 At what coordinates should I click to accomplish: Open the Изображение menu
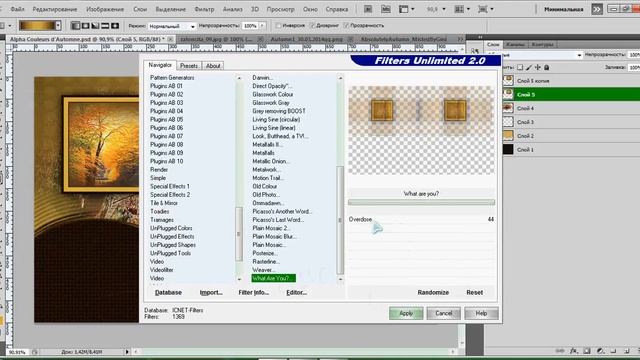click(105, 9)
